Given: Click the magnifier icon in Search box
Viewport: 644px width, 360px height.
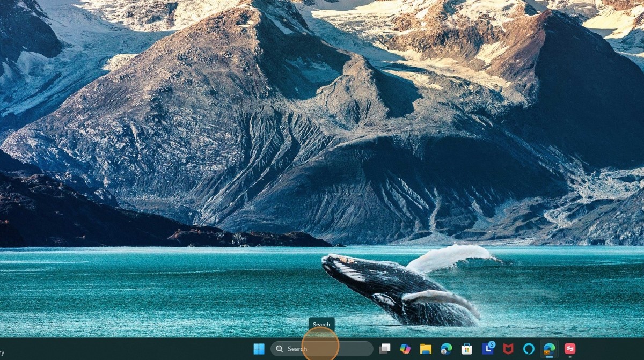Looking at the screenshot, I should point(280,349).
